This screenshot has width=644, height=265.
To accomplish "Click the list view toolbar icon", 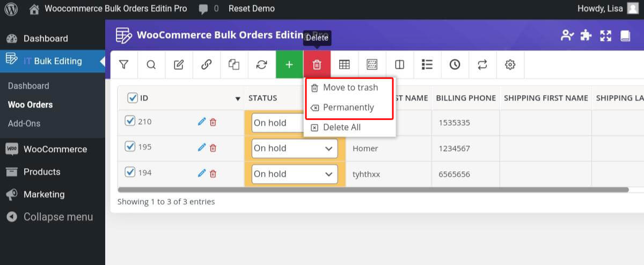I will (x=427, y=65).
